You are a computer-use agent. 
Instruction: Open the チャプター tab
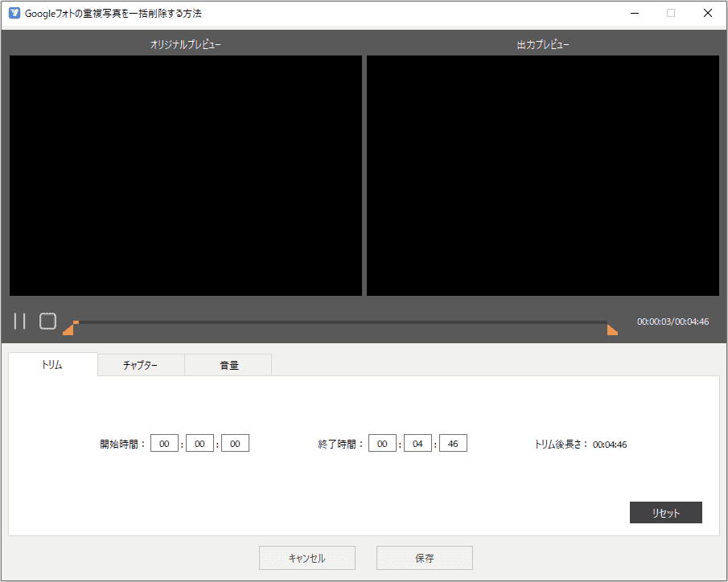[x=141, y=365]
